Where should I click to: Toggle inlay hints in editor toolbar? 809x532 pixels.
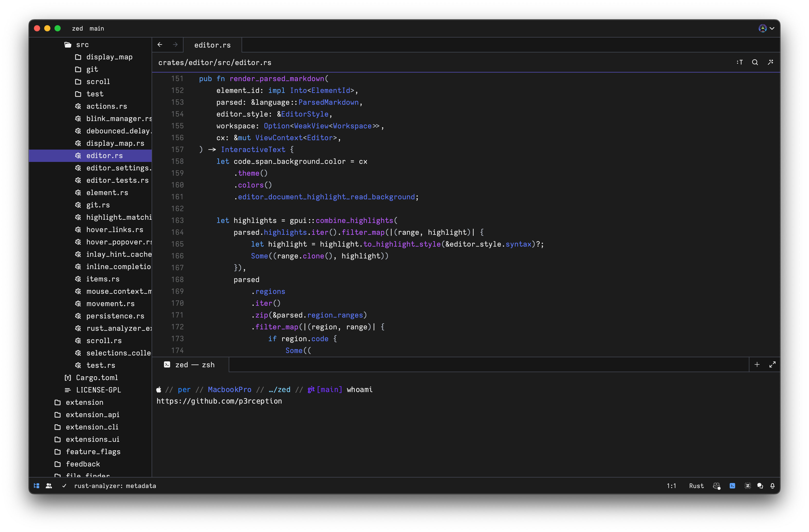740,62
